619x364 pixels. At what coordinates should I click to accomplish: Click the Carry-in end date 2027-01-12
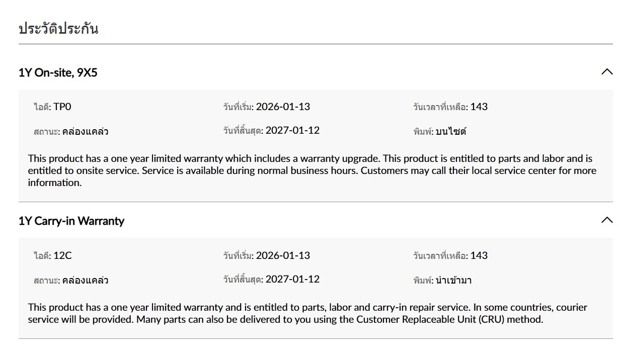tap(292, 279)
